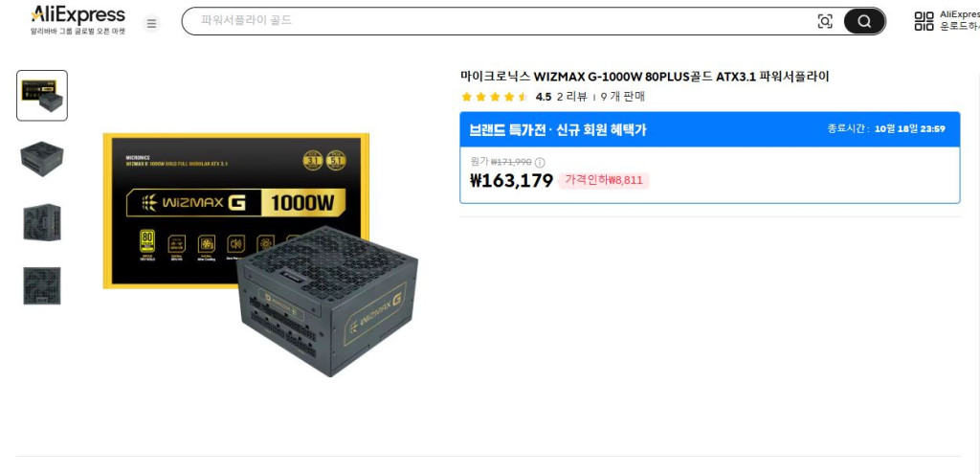Click the black search magnifier button
This screenshot has width=980, height=474.
tap(864, 21)
